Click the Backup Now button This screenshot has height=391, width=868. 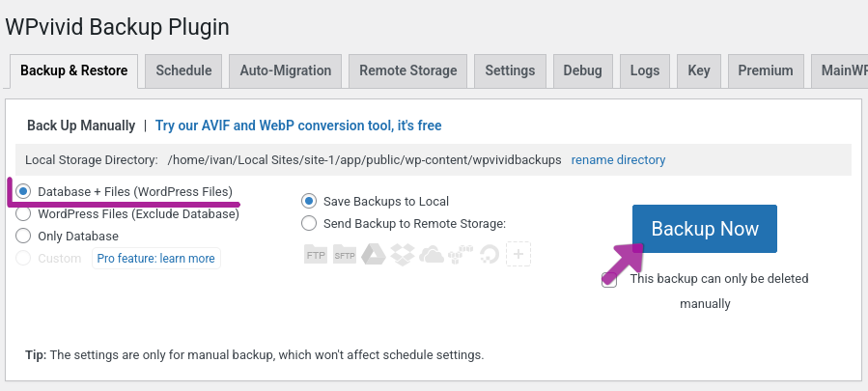click(705, 229)
